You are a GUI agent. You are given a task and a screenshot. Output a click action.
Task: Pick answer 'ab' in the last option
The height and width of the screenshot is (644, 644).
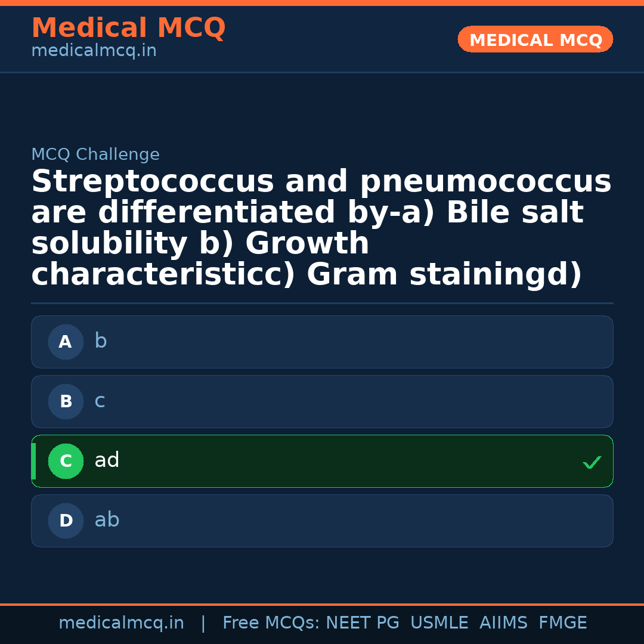tap(107, 520)
